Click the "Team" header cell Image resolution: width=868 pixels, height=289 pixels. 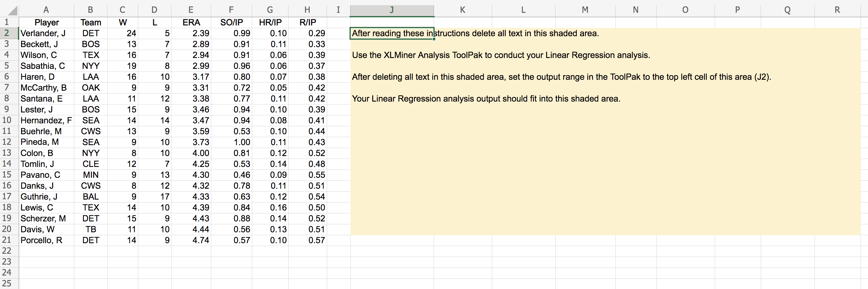pos(91,23)
